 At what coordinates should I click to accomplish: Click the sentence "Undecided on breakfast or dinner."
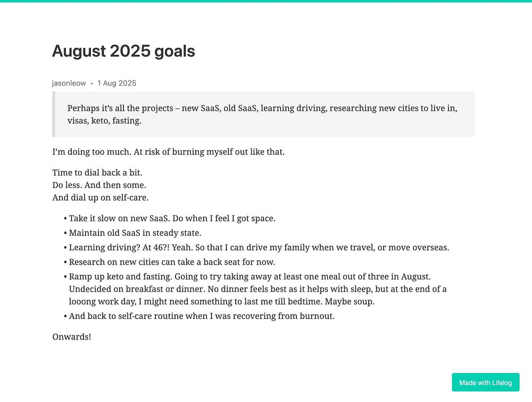point(137,289)
